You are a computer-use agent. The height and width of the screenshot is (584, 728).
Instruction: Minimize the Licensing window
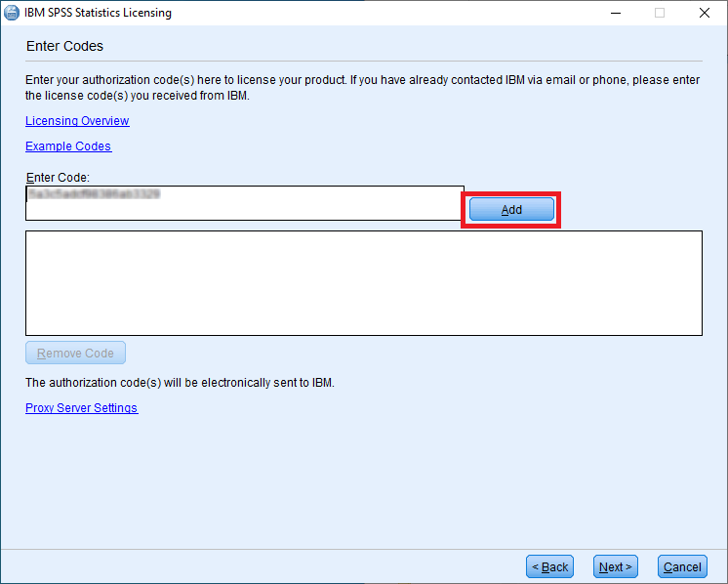tap(616, 13)
